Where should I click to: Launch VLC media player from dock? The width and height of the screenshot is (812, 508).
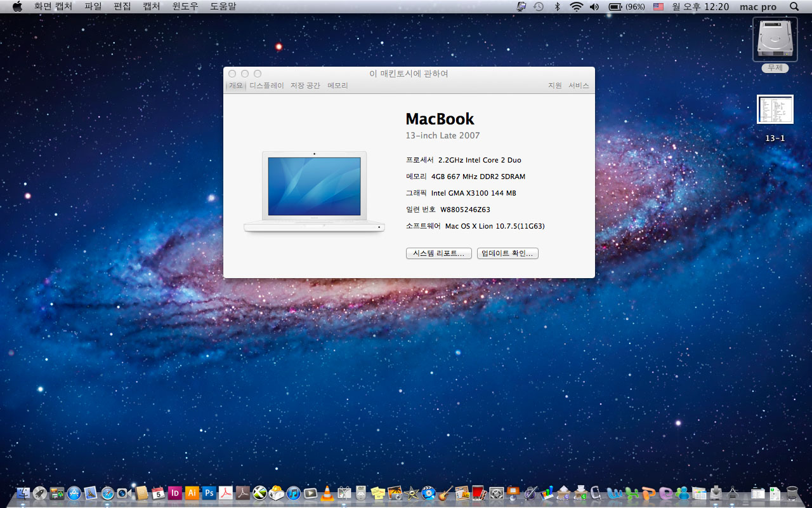point(327,493)
